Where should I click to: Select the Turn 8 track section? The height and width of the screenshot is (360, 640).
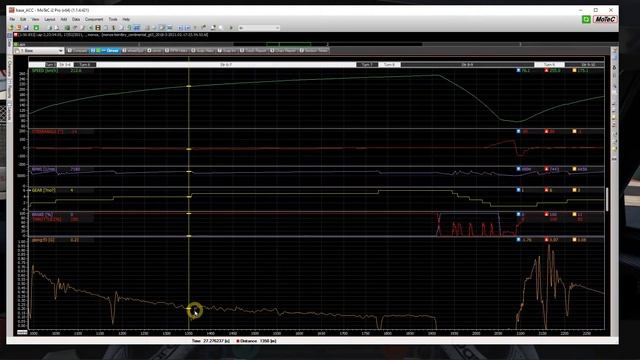[389, 64]
